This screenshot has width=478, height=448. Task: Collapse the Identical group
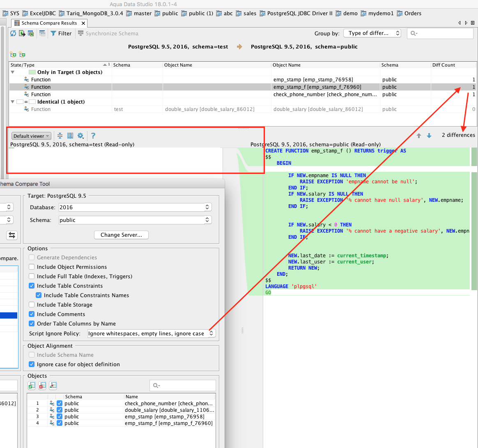click(x=12, y=102)
